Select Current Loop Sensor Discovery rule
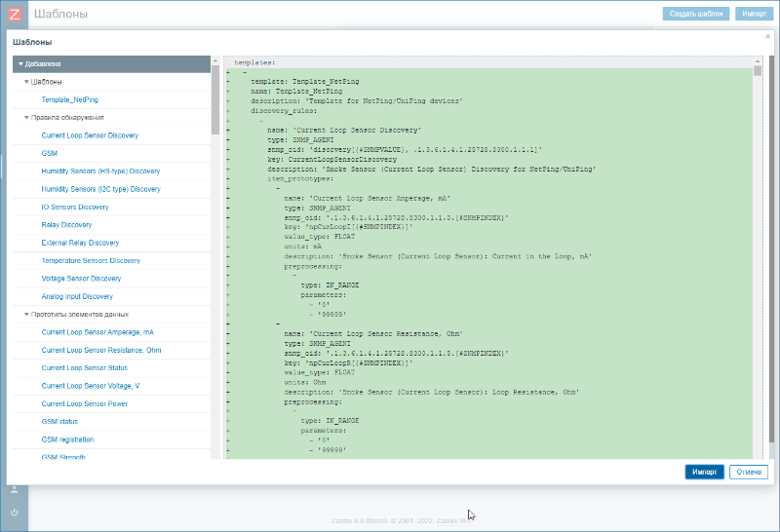The width and height of the screenshot is (780, 532). [x=90, y=135]
